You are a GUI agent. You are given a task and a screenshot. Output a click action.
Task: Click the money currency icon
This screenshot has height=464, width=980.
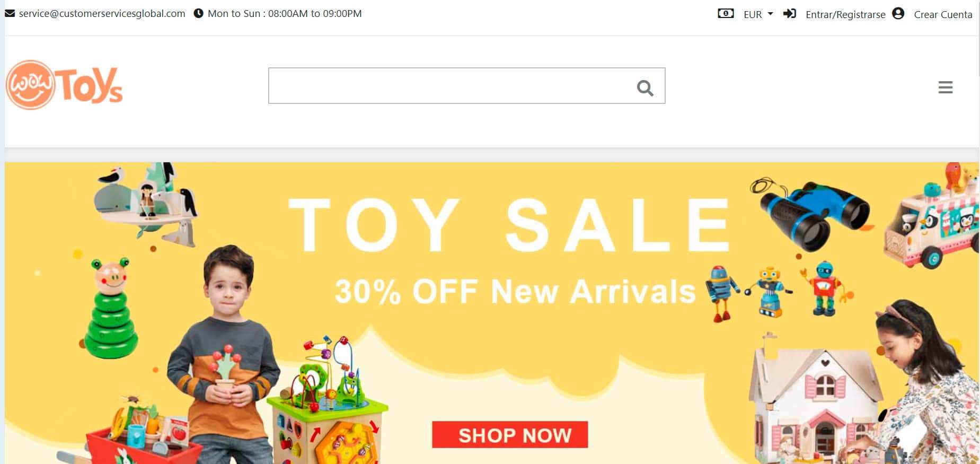(726, 13)
